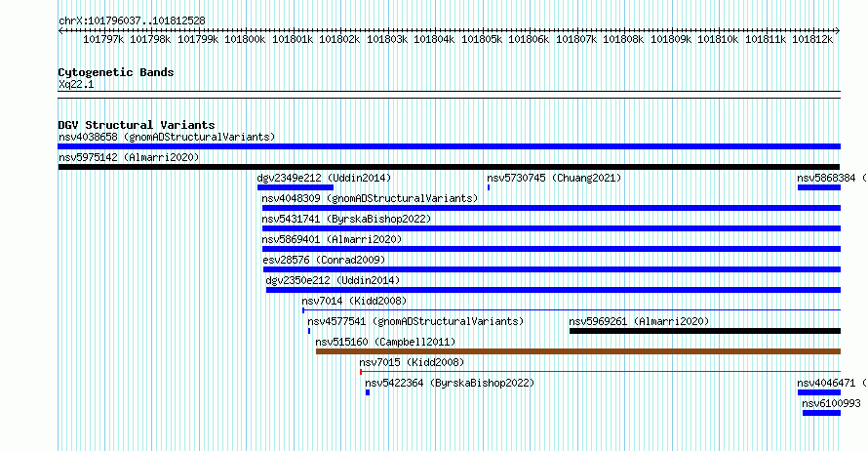Click ruler position 101797k
Screen dimensions: 868x451
pos(103,39)
